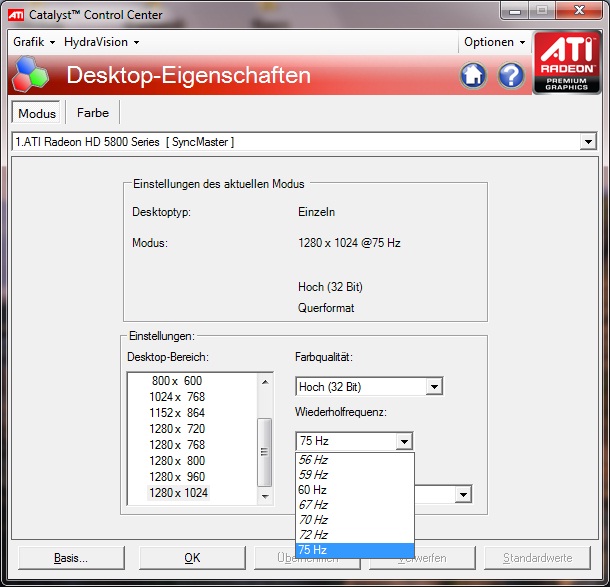610x587 pixels.
Task: Select highlighted 75 Hz list entry
Action: (x=355, y=550)
